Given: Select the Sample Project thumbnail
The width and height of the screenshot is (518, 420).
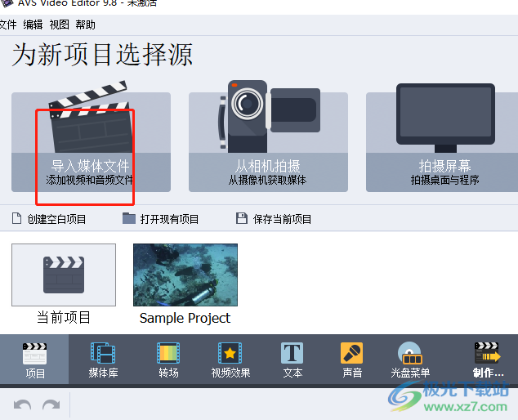Looking at the screenshot, I should coord(185,275).
